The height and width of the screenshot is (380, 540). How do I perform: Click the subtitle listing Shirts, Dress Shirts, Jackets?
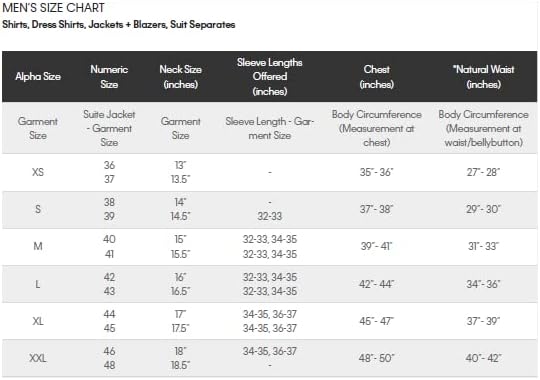tap(118, 24)
